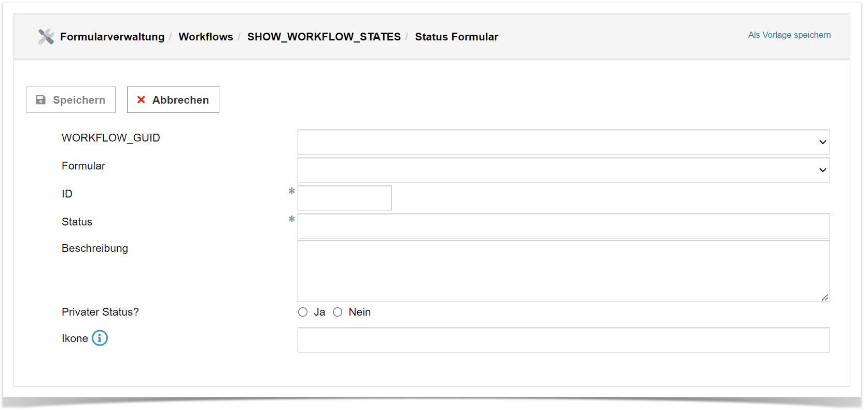Open the Formular dropdown list
This screenshot has height=412, width=868.
click(x=563, y=170)
